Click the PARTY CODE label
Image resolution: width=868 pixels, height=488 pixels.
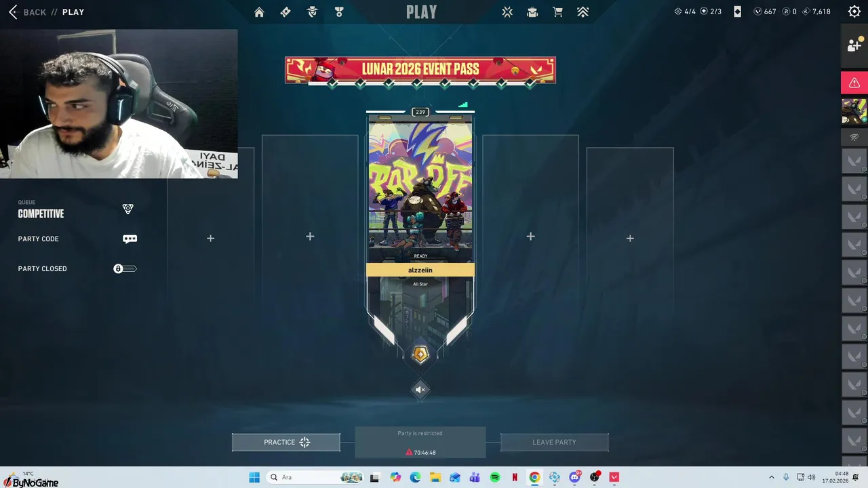click(x=39, y=239)
